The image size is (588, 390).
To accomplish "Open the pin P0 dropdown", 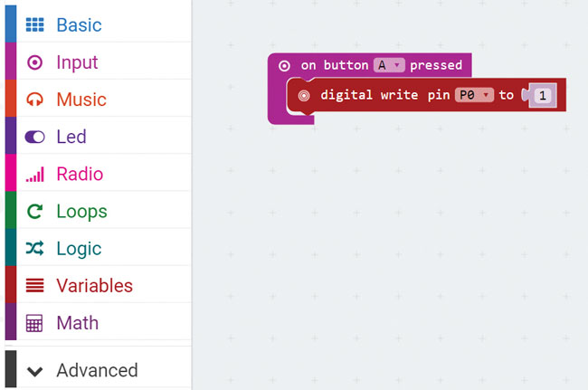I will pos(474,95).
